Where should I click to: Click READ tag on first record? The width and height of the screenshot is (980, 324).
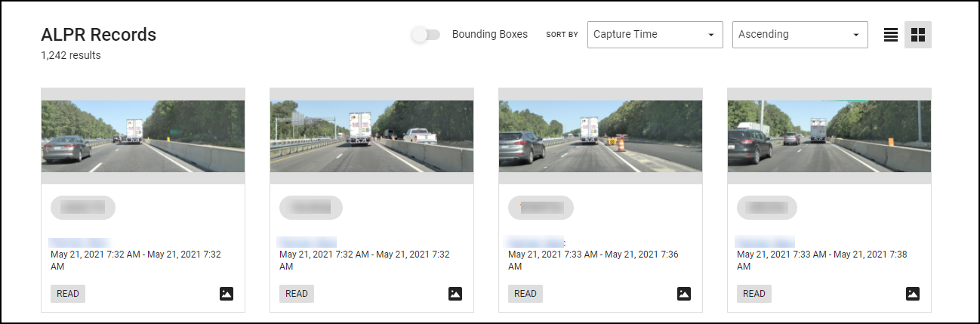click(68, 294)
